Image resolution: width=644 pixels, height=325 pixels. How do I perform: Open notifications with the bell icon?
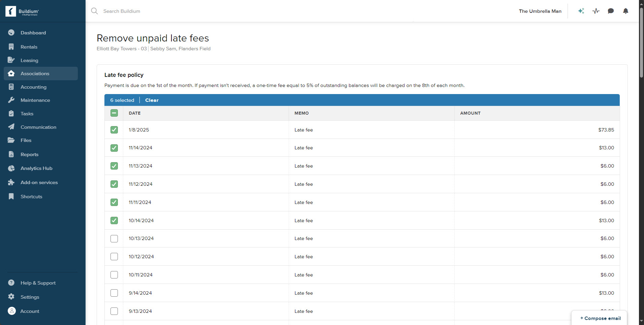(625, 11)
